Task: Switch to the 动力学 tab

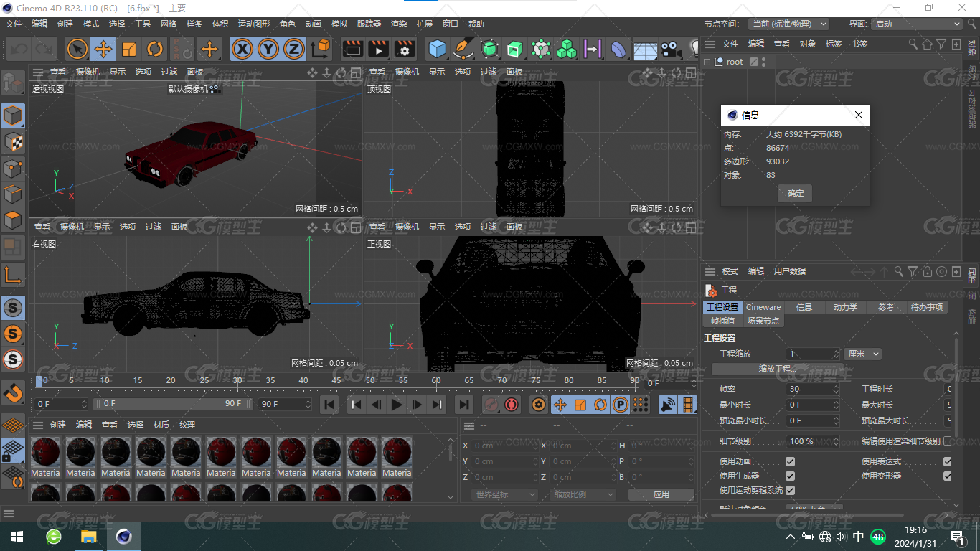Action: 845,307
